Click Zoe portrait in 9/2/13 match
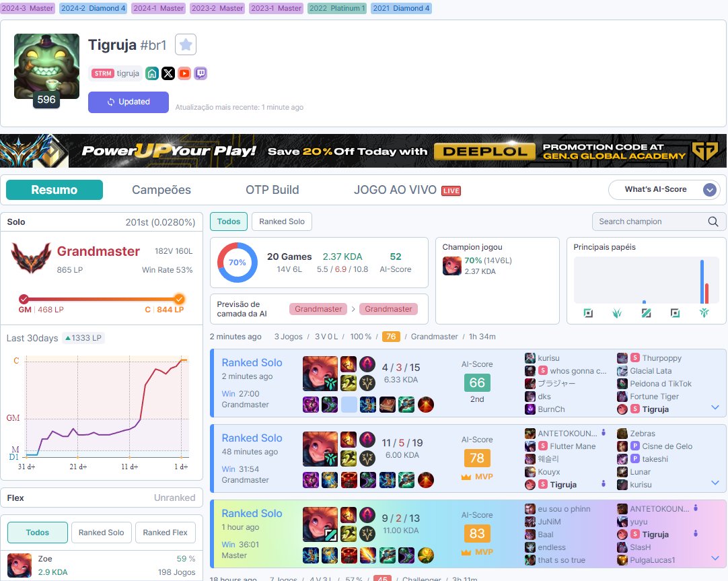Image resolution: width=728 pixels, height=581 pixels. 320,524
